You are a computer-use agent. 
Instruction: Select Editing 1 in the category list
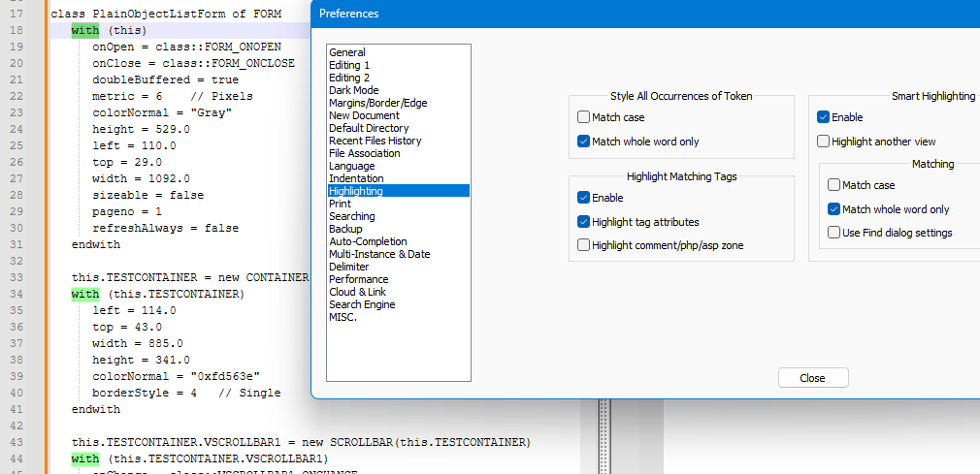pyautogui.click(x=349, y=65)
